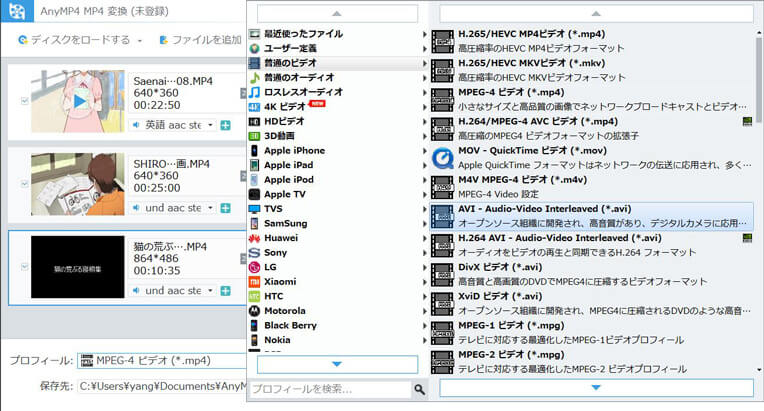Click the Motorola logo icon

pos(254,311)
